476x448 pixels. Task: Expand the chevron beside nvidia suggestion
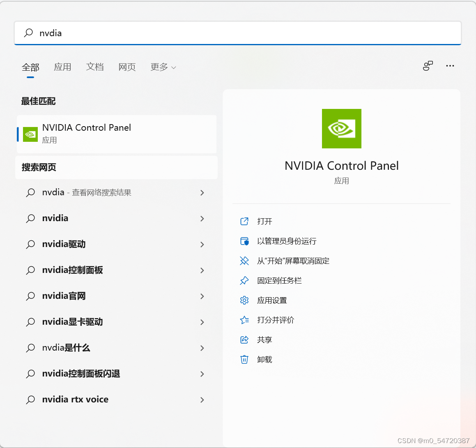point(202,218)
